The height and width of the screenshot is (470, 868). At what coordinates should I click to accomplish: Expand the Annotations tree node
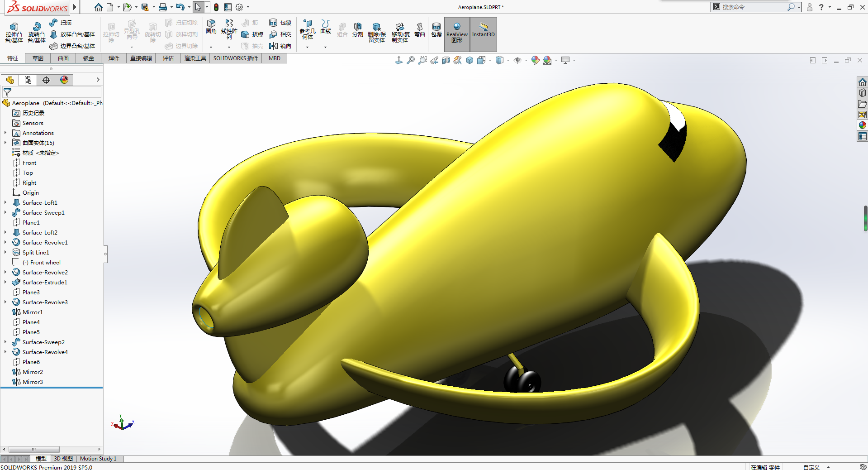pos(5,133)
